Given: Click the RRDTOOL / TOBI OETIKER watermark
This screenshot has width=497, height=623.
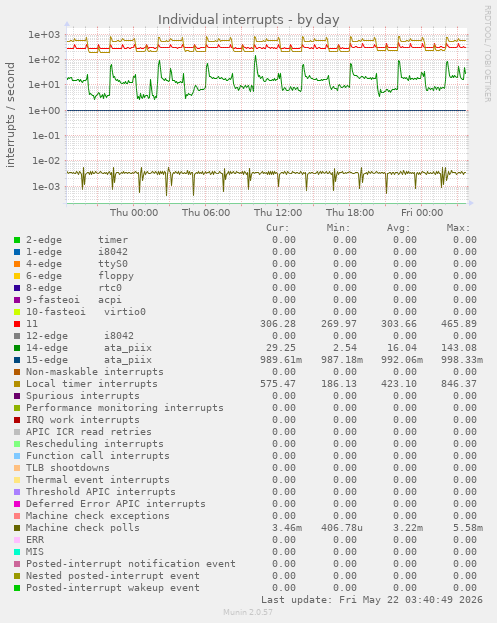Looking at the screenshot, I should tap(487, 54).
